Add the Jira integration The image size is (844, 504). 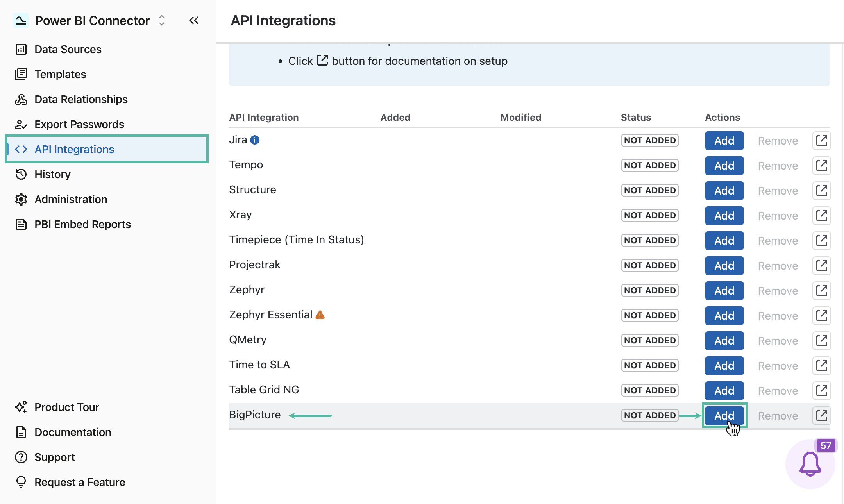724,141
